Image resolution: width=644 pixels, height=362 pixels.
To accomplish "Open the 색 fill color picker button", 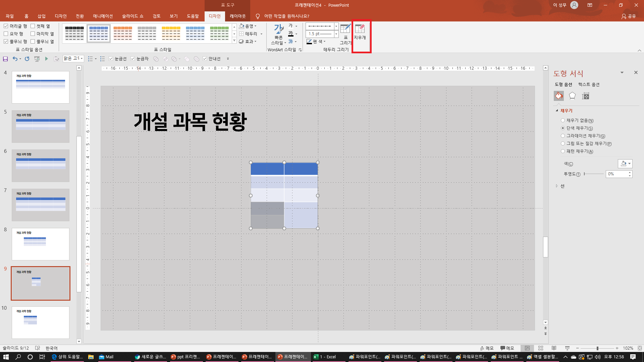I will [x=625, y=164].
